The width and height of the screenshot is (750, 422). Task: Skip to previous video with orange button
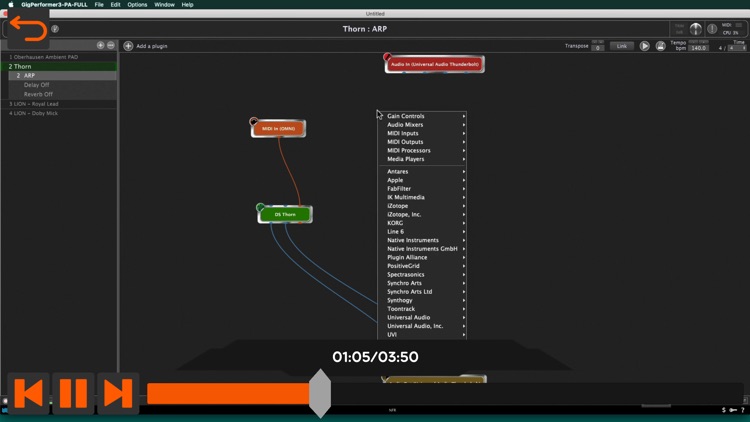28,393
